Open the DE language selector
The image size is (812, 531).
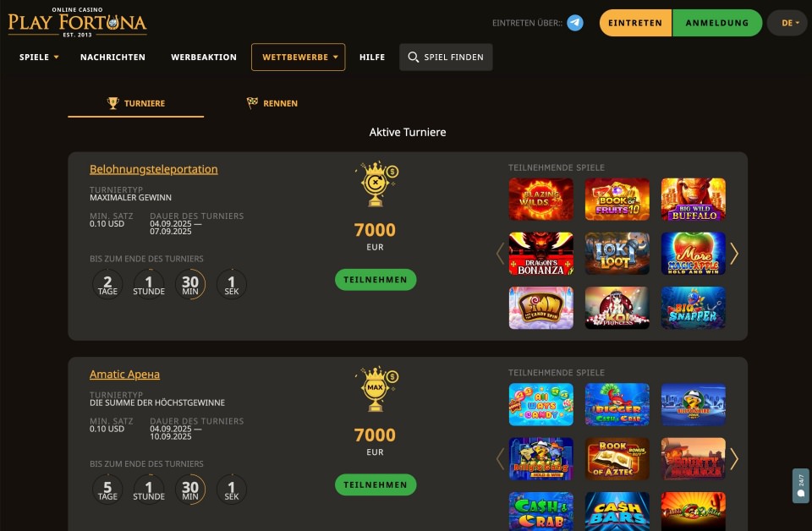click(x=790, y=23)
